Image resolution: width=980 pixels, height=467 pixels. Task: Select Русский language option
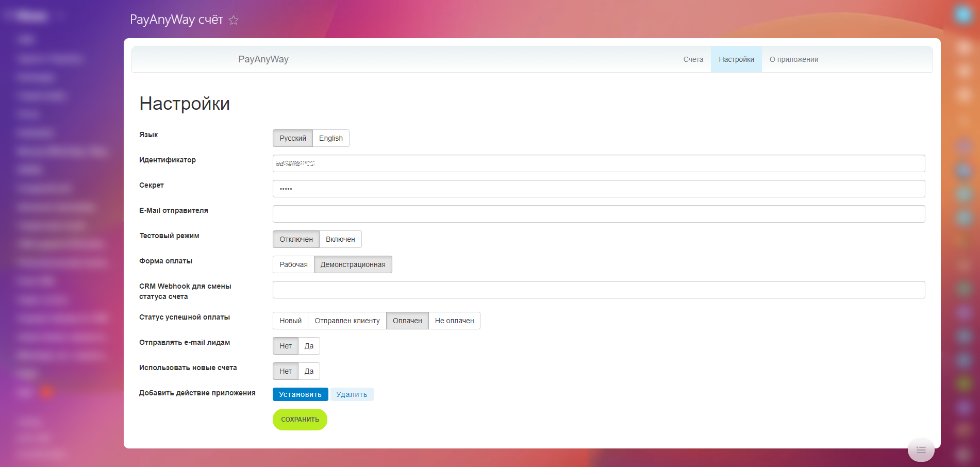tap(293, 138)
